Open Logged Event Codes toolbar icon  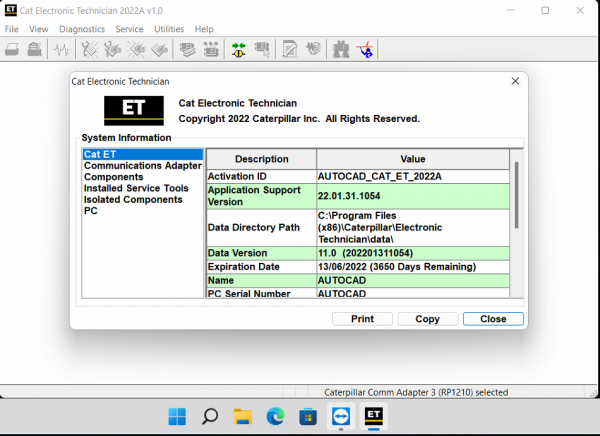[x=159, y=49]
